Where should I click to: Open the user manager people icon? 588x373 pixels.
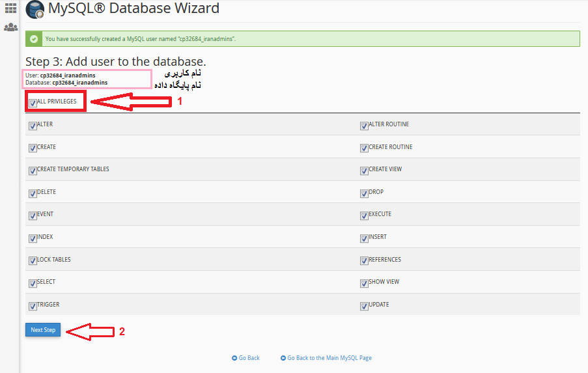coord(10,27)
